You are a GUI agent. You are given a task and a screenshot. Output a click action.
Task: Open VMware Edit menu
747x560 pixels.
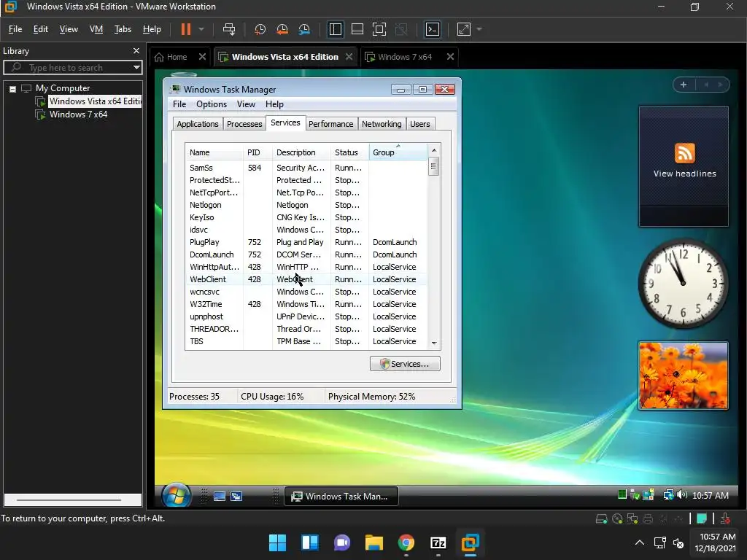coord(41,29)
